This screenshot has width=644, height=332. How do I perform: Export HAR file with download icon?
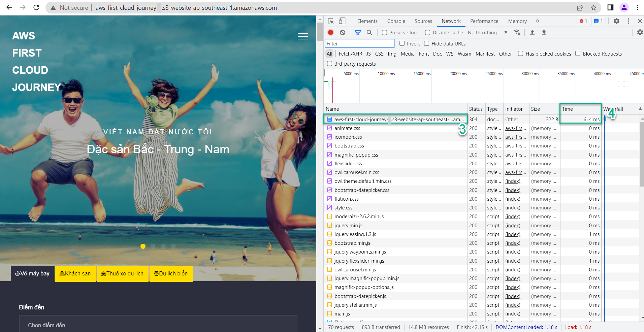pos(544,32)
